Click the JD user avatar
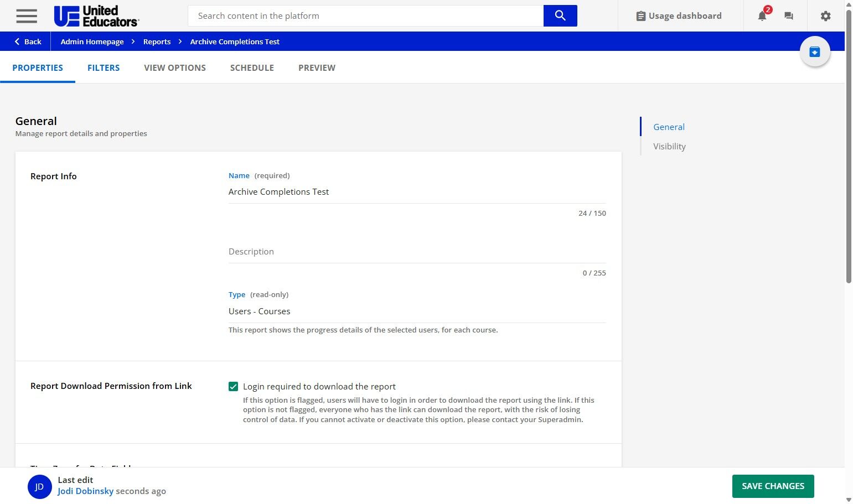The width and height of the screenshot is (853, 504). (x=39, y=487)
